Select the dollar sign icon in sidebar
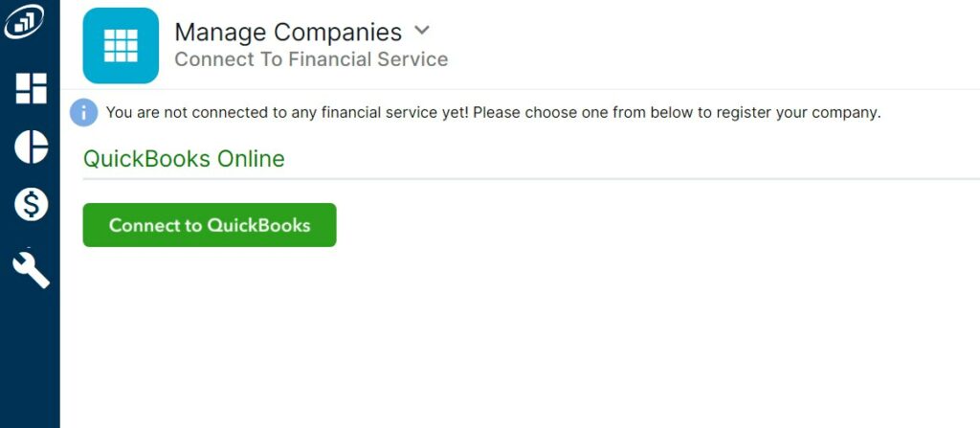 (x=32, y=204)
